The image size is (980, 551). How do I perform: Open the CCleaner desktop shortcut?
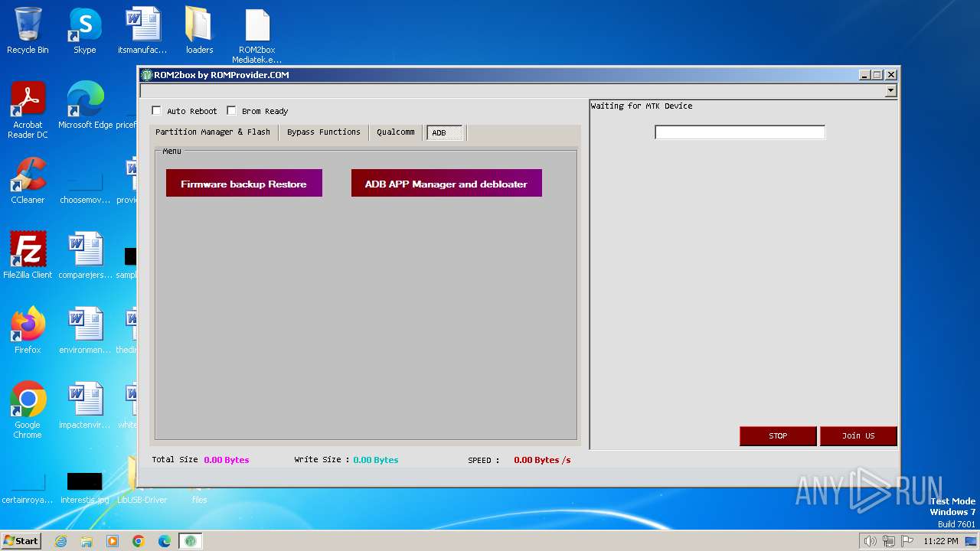pos(28,180)
